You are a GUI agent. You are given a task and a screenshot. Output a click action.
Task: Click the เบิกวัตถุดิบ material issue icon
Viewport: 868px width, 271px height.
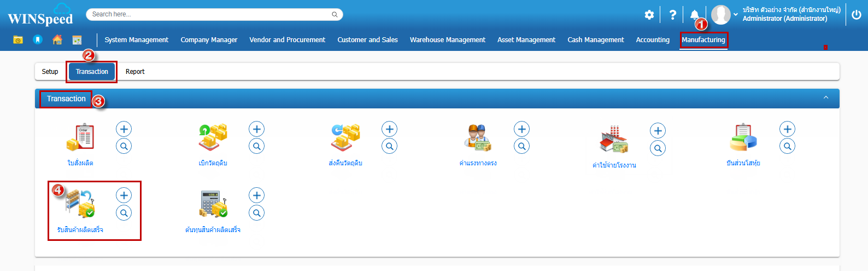coord(213,137)
